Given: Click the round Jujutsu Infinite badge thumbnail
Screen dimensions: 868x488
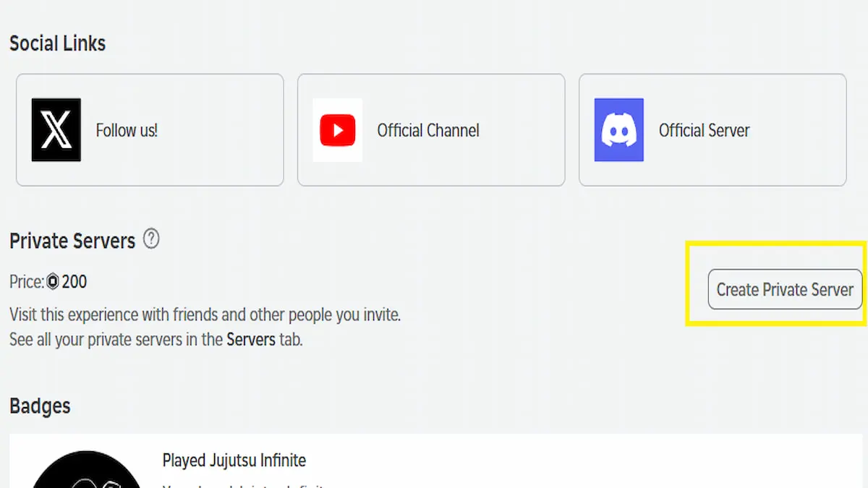Looking at the screenshot, I should tap(87, 474).
